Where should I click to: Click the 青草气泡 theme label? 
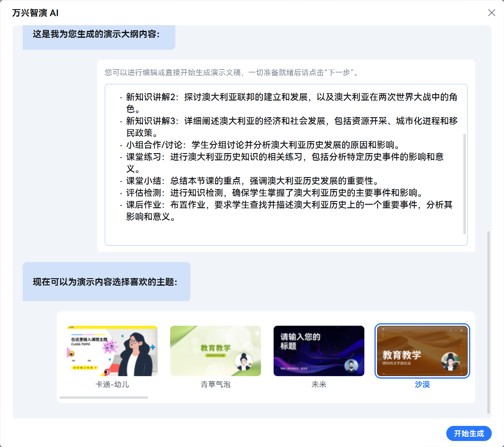tap(216, 384)
